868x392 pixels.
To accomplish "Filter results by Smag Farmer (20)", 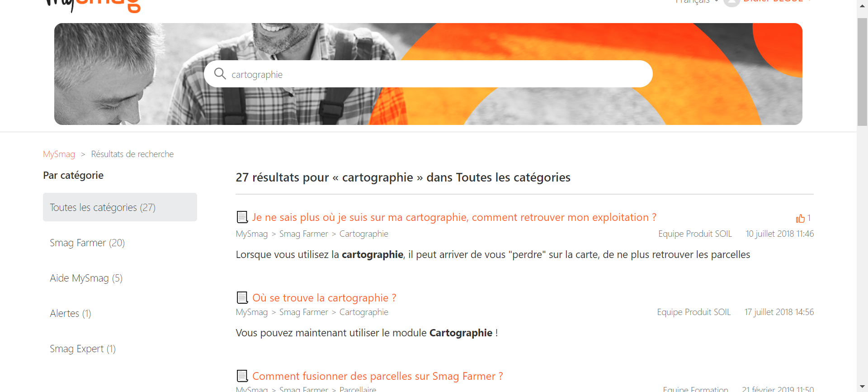I will point(87,243).
